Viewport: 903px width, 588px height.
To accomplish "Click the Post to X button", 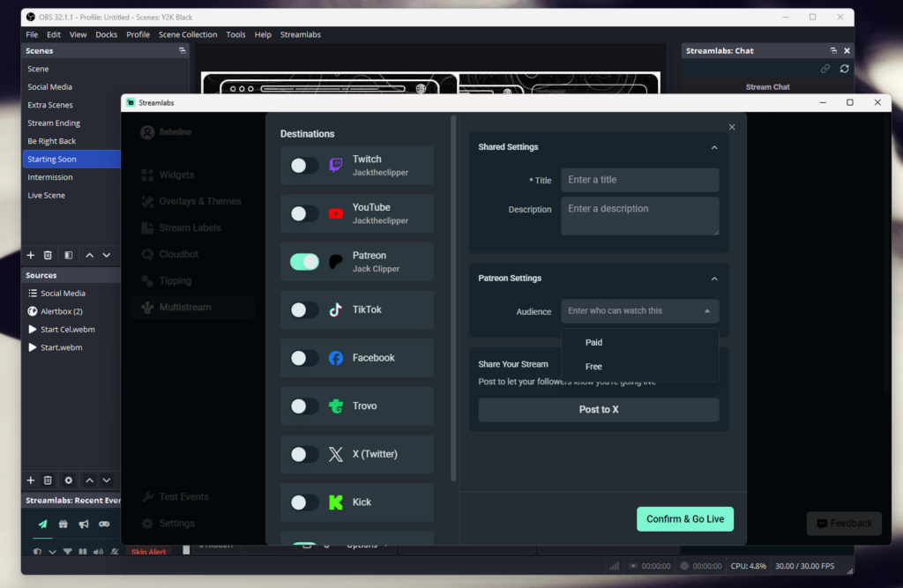I will pos(599,409).
